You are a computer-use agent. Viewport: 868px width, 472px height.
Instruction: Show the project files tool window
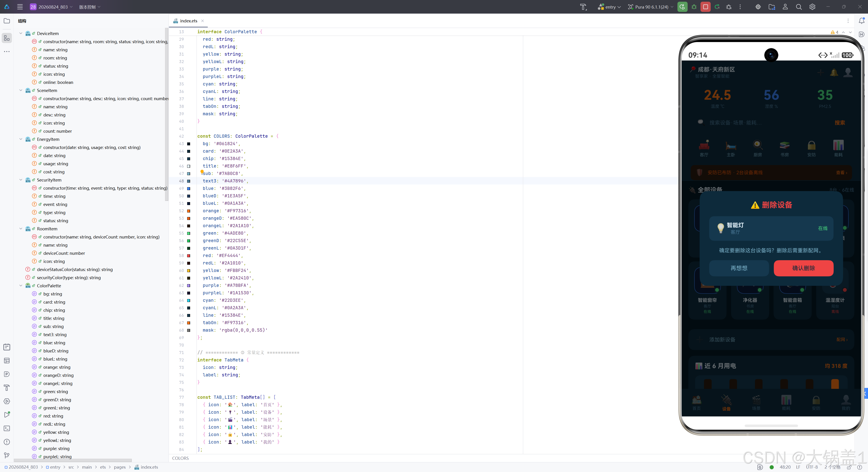[x=7, y=21]
